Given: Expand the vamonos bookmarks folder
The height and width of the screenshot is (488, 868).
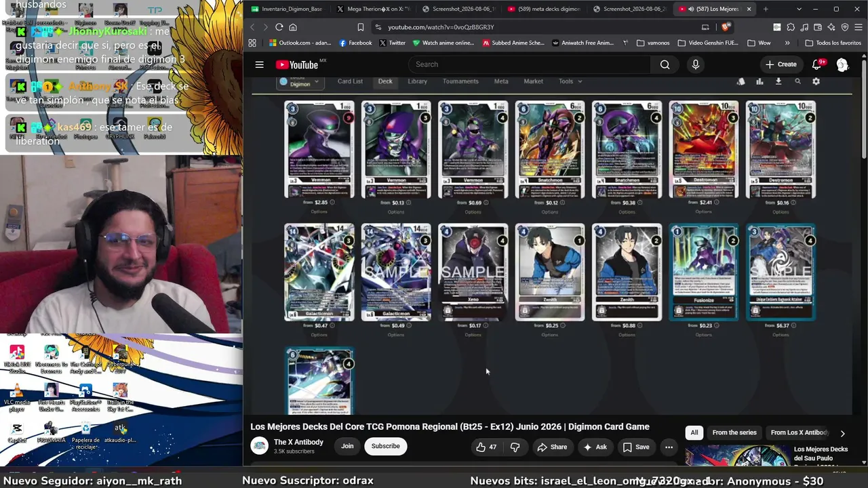Looking at the screenshot, I should click(x=653, y=43).
